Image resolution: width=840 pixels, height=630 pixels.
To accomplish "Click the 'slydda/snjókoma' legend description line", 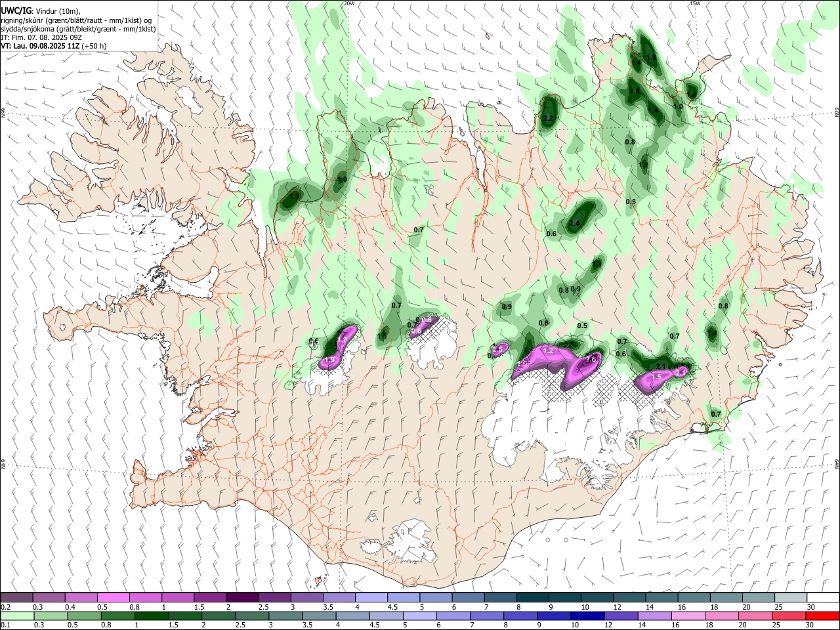I will [78, 29].
